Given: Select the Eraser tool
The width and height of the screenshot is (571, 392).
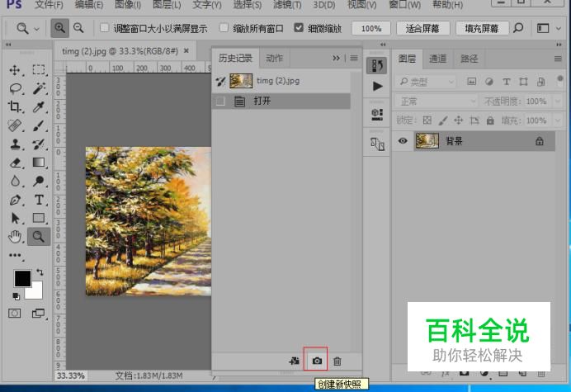Looking at the screenshot, I should (x=16, y=163).
